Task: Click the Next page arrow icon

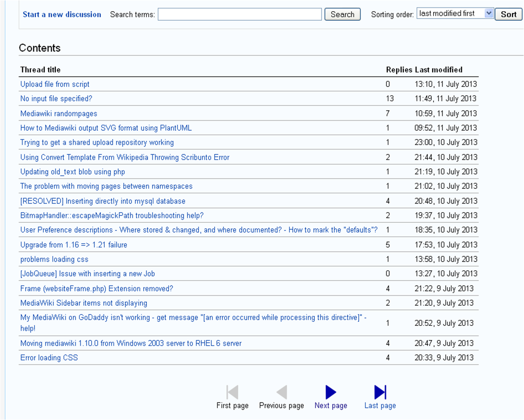Action: 331,392
